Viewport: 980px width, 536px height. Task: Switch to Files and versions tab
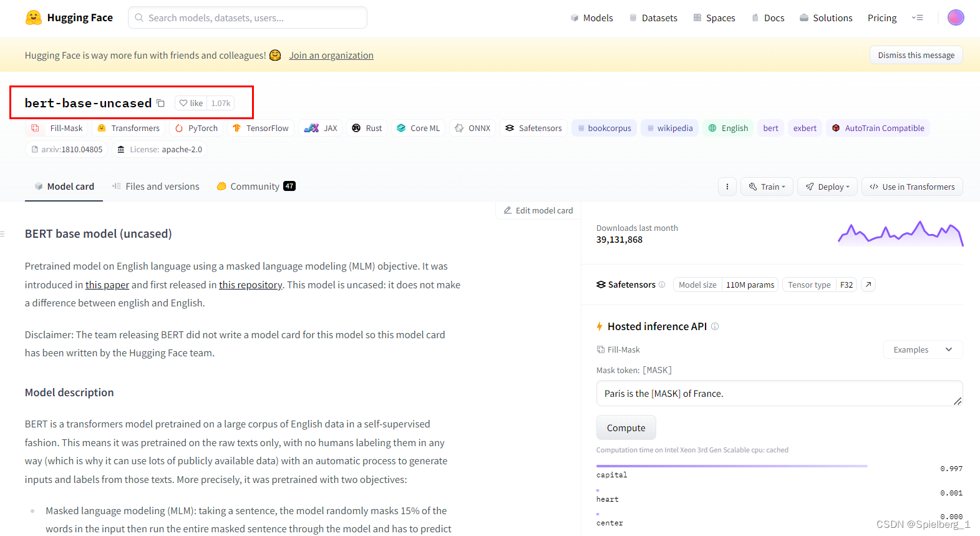[x=156, y=186]
